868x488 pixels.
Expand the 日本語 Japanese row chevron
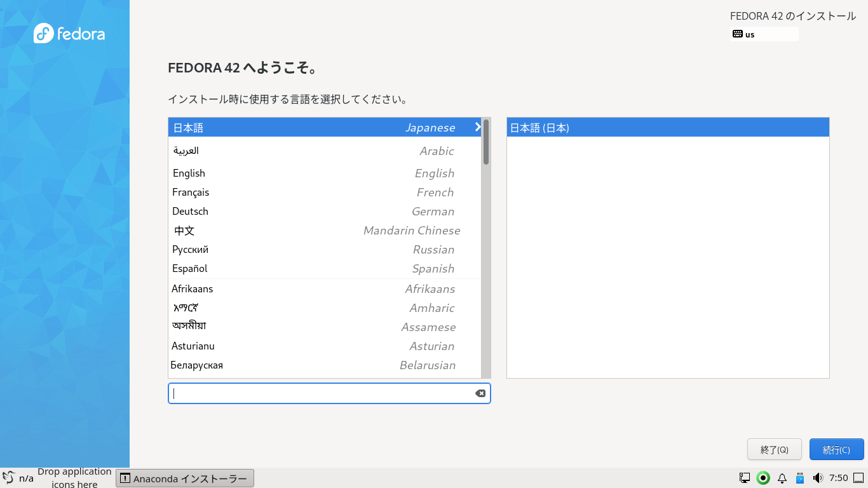(478, 127)
